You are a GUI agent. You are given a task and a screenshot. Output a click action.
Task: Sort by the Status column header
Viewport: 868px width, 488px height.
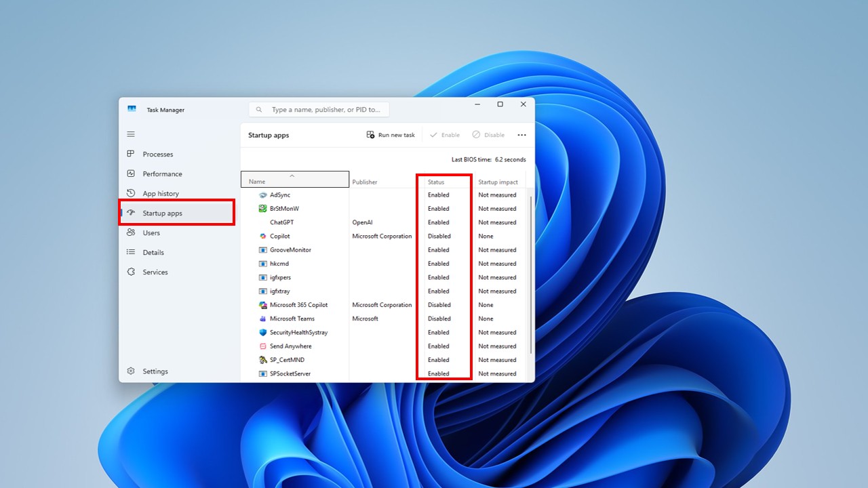(x=436, y=182)
